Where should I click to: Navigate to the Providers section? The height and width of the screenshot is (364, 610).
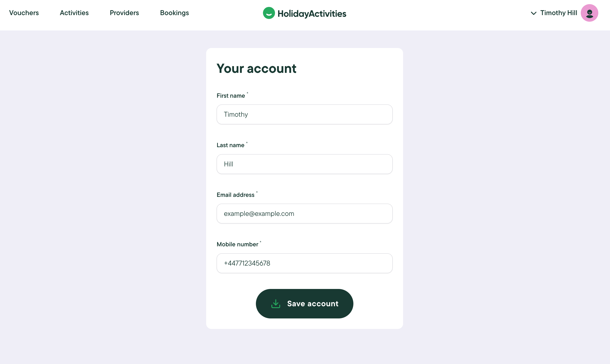tap(124, 13)
